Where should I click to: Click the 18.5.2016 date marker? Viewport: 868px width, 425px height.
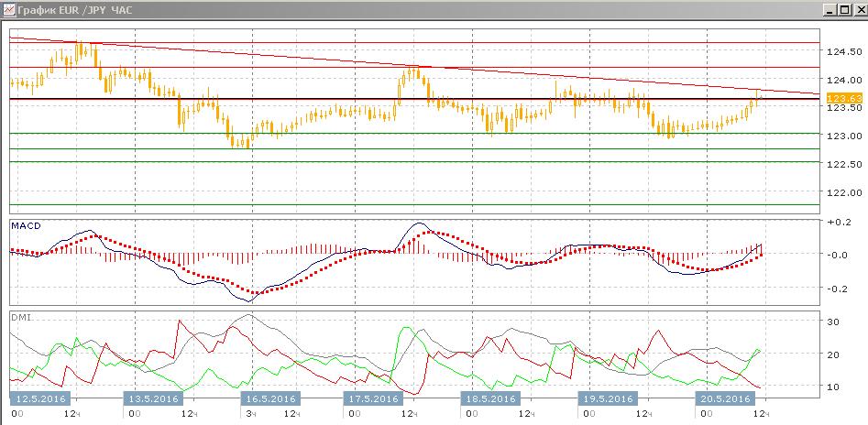pyautogui.click(x=491, y=398)
